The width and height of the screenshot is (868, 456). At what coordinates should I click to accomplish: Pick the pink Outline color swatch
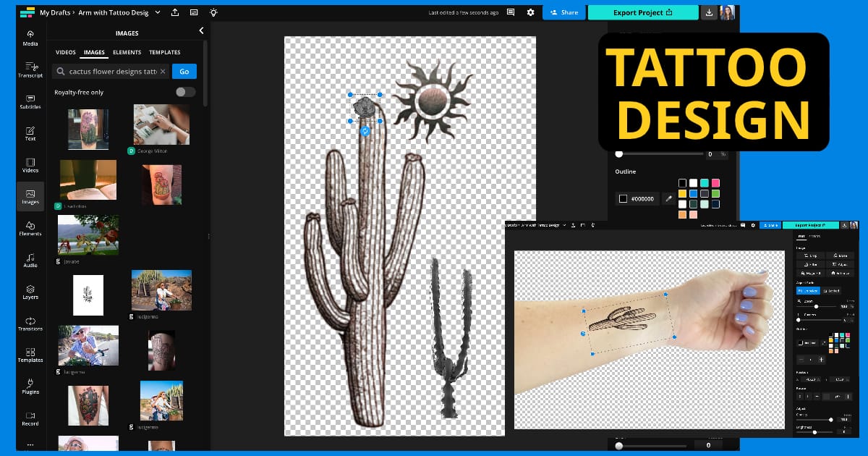(x=715, y=182)
